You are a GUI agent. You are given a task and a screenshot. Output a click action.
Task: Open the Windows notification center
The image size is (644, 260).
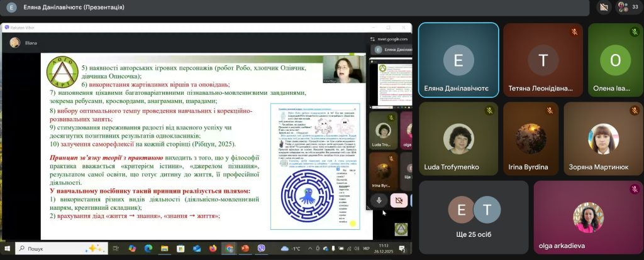[x=401, y=249]
